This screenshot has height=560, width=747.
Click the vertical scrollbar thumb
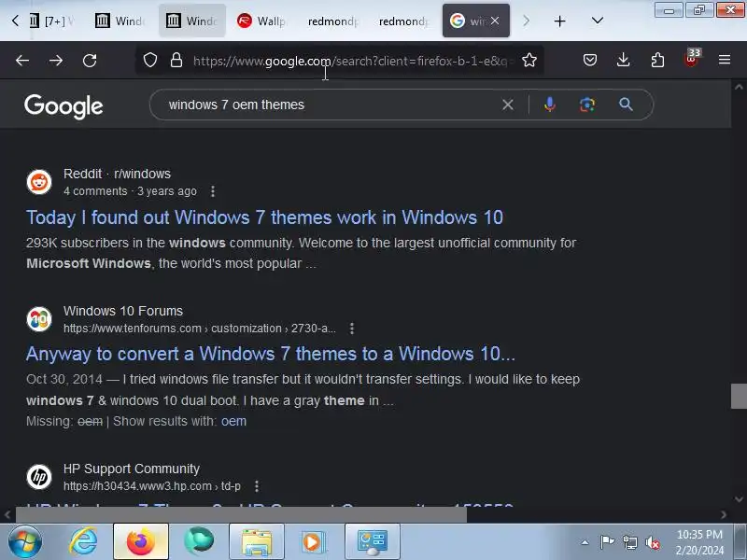click(739, 396)
